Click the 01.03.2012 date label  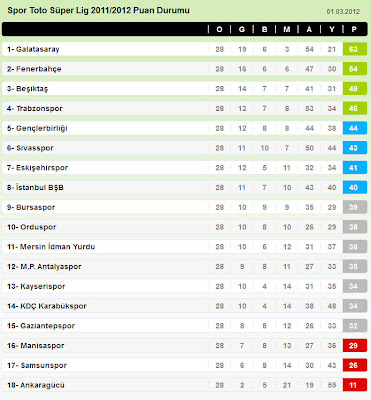pos(343,12)
